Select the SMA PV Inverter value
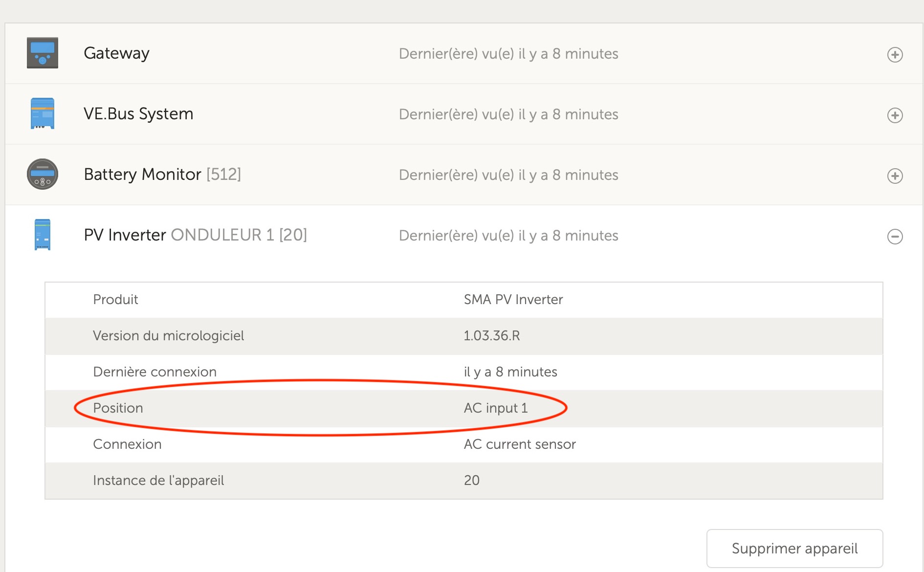This screenshot has width=924, height=572. tap(513, 299)
